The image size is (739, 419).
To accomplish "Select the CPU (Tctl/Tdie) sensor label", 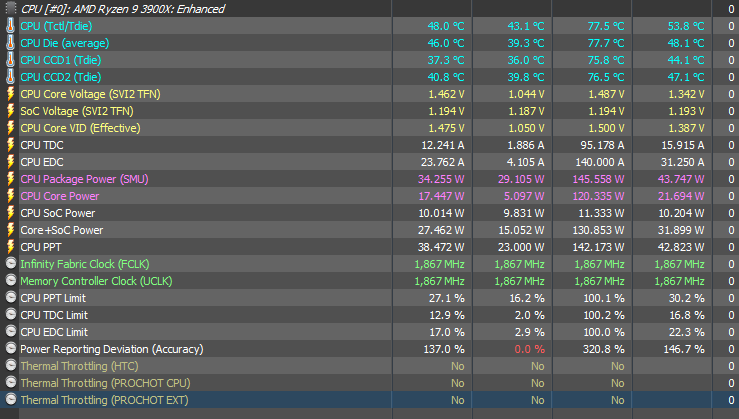I will pyautogui.click(x=56, y=26).
